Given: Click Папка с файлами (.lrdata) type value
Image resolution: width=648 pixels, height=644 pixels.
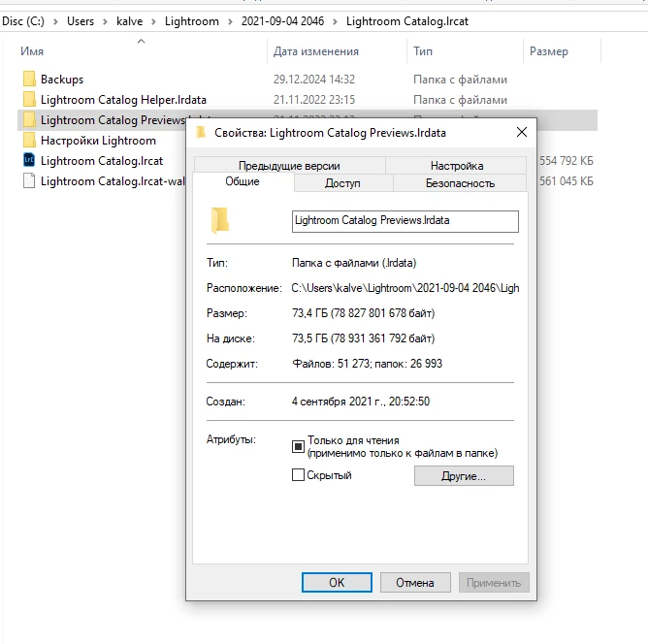Looking at the screenshot, I should tap(354, 263).
